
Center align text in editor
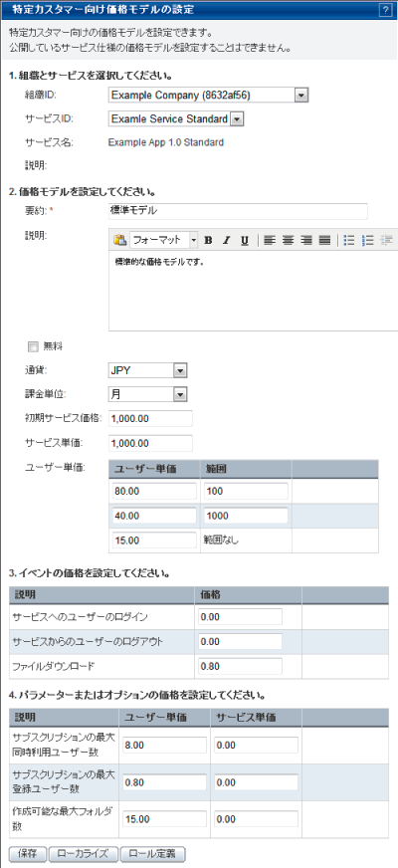(288, 240)
